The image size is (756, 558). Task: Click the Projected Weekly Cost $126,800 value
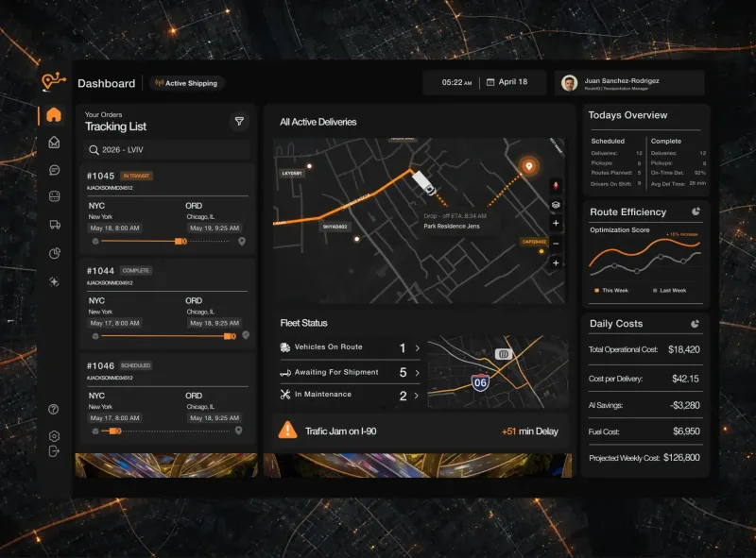click(681, 458)
